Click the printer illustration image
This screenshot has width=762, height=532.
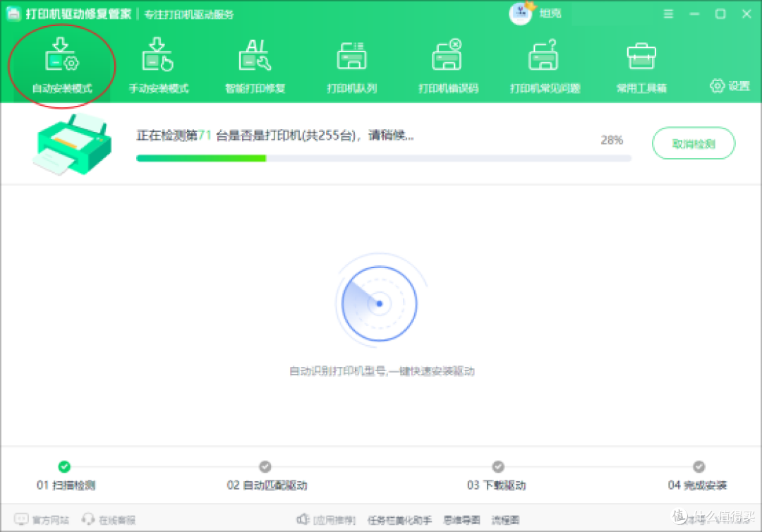(72, 145)
